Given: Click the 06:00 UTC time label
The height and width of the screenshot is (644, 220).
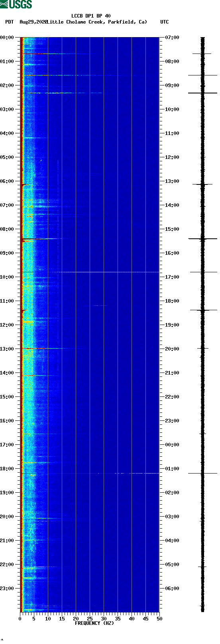Looking at the screenshot, I should point(172,589).
